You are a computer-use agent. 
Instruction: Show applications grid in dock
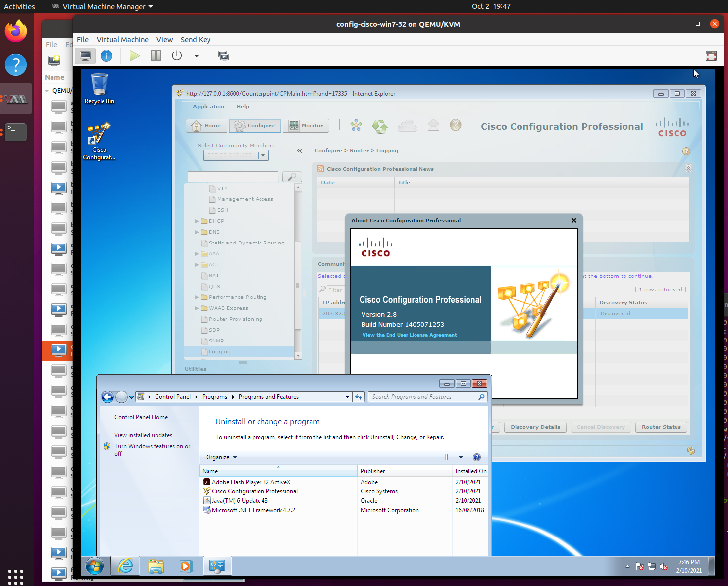pos(16,577)
